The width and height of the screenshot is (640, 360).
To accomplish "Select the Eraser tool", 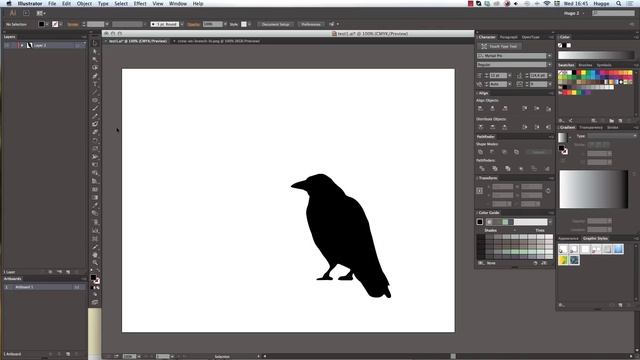I will coord(95,132).
